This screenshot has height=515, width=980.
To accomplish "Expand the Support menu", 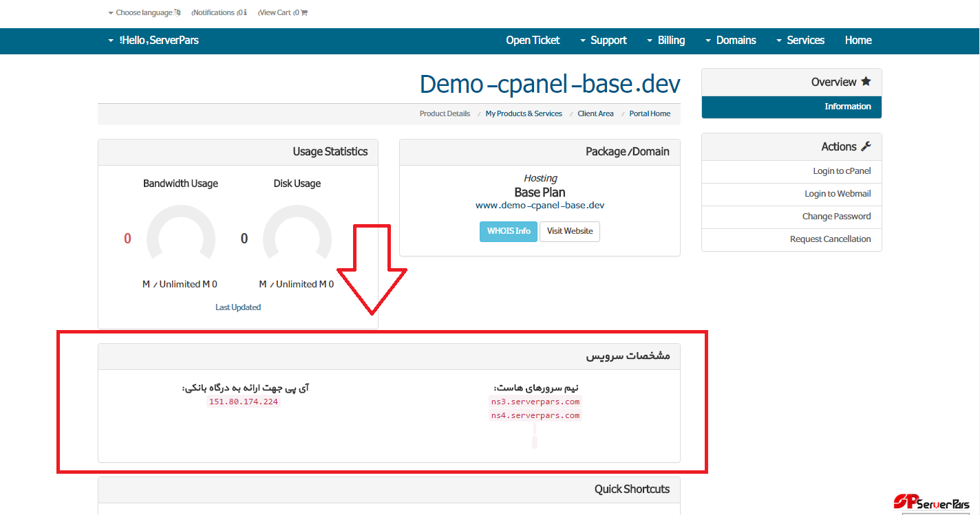I will [604, 41].
